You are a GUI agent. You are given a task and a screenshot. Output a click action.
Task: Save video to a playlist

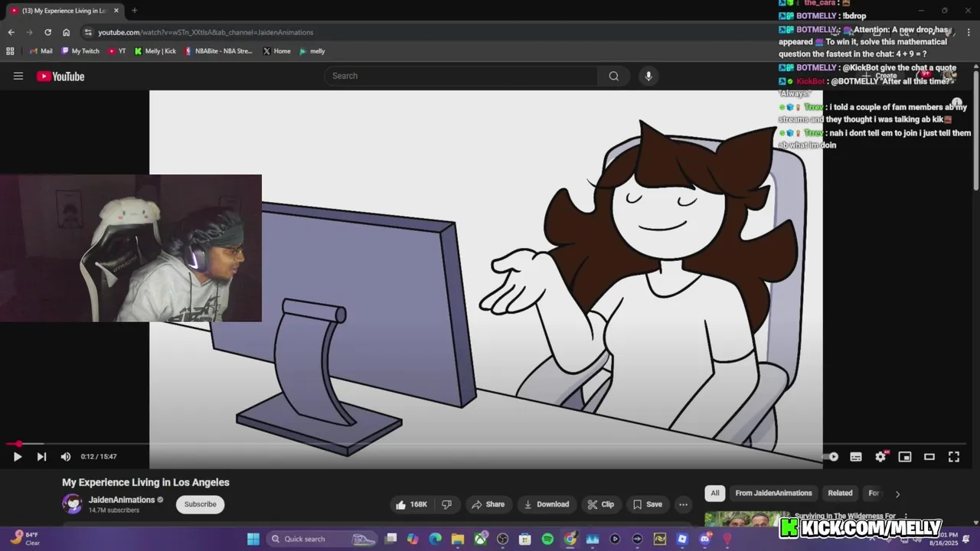tap(648, 504)
